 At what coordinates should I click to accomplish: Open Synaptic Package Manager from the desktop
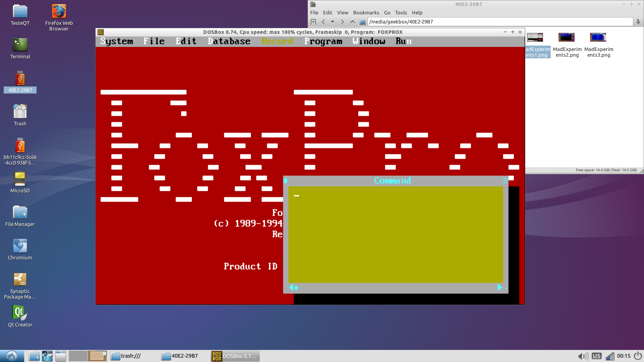[x=20, y=279]
